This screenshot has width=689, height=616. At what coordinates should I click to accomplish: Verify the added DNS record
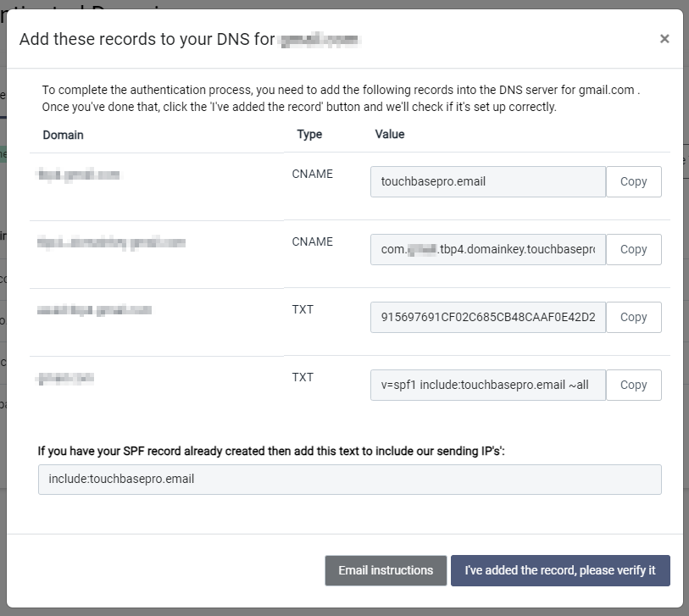pos(560,570)
